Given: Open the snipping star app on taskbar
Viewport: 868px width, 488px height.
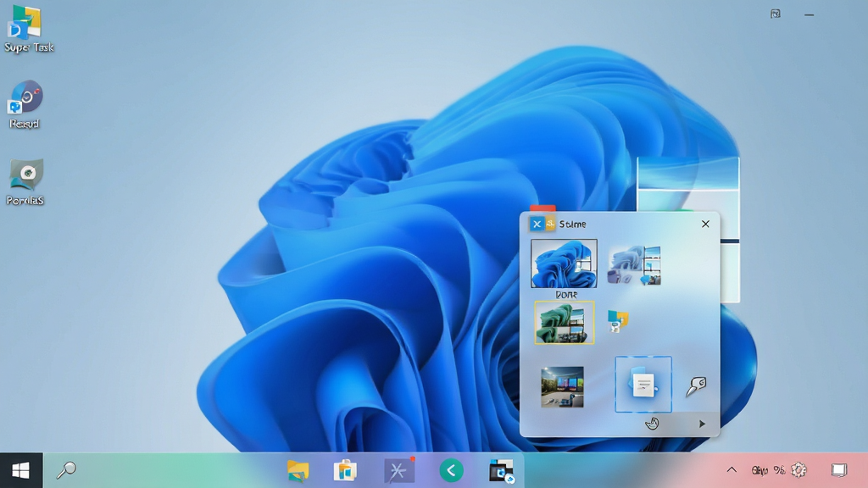Looking at the screenshot, I should tap(398, 470).
